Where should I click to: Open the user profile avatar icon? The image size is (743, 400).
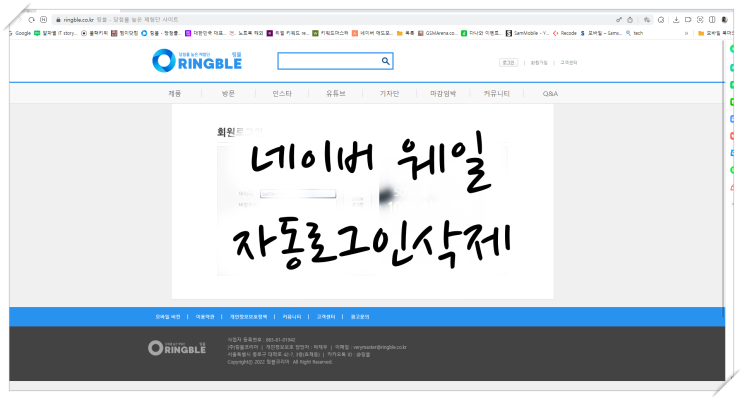[x=724, y=20]
